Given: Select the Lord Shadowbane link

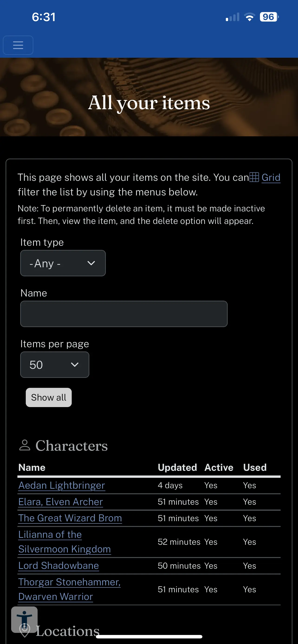Looking at the screenshot, I should point(58,565).
